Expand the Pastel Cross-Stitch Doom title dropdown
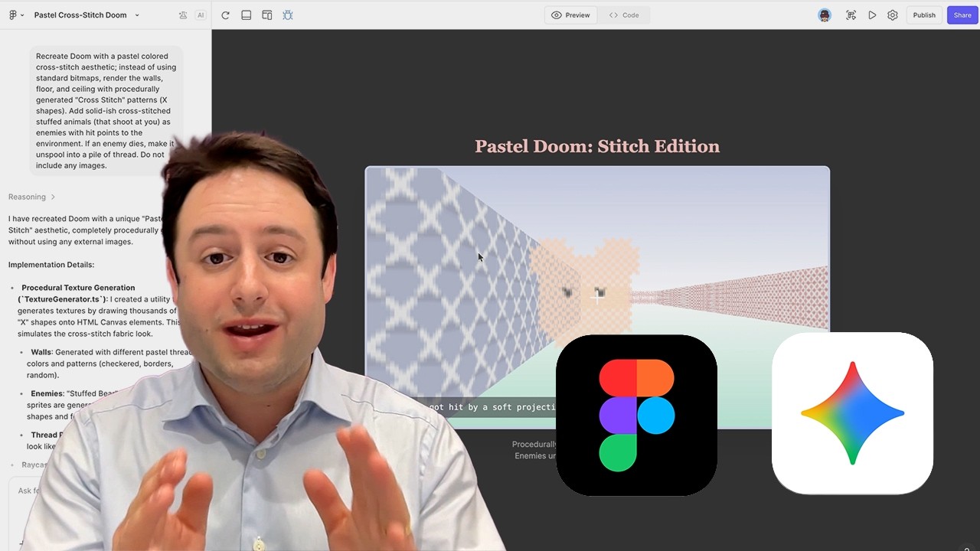Image resolution: width=980 pixels, height=551 pixels. click(137, 15)
